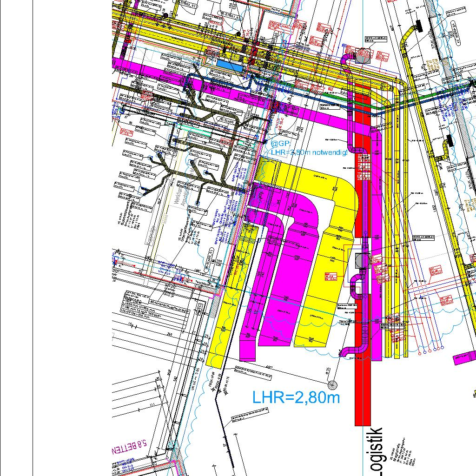Click the small hatched circle symbol near Ø35
The width and height of the screenshot is (476, 476).
tap(332, 385)
